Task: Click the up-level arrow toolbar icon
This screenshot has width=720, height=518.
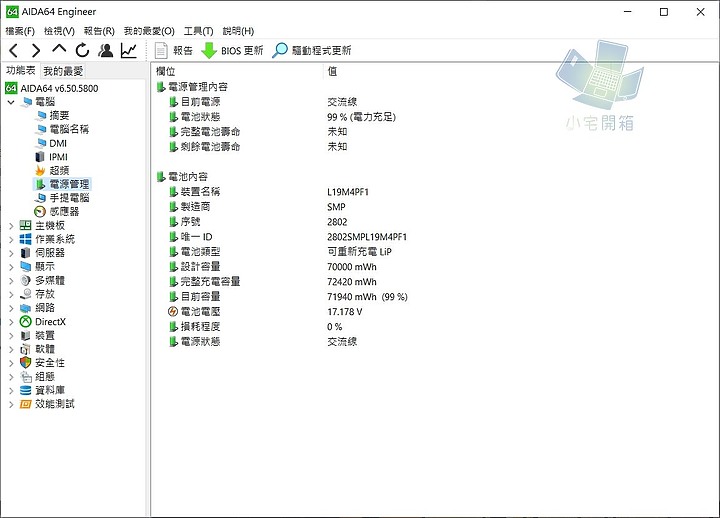Action: click(59, 49)
